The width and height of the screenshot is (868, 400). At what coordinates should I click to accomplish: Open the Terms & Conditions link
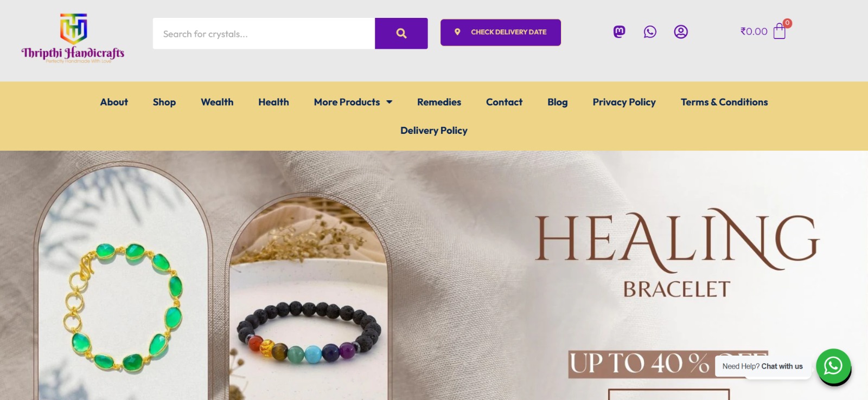724,102
